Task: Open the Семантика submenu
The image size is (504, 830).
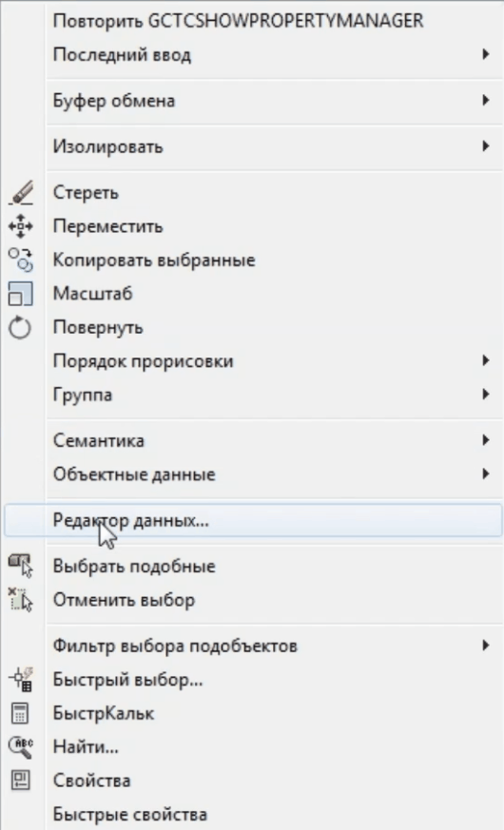Action: (x=253, y=440)
